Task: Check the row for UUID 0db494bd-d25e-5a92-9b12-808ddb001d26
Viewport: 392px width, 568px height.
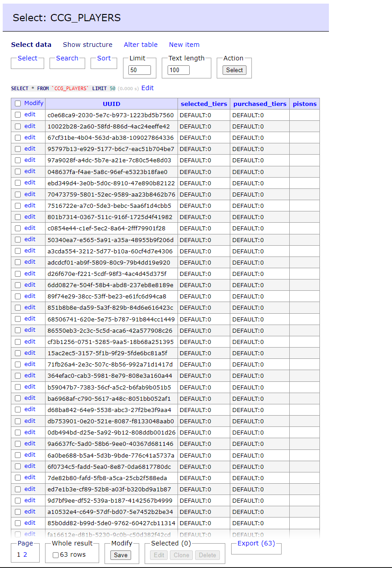Action: (18, 432)
